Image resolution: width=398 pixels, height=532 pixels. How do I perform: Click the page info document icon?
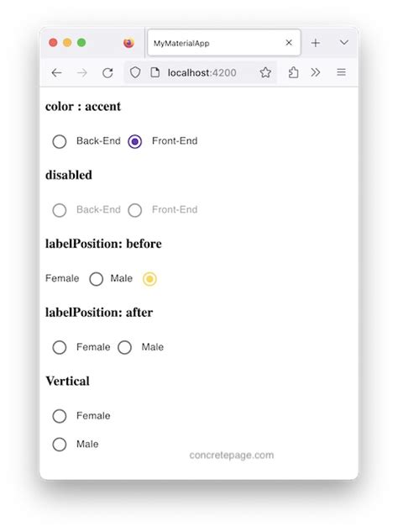tap(155, 72)
